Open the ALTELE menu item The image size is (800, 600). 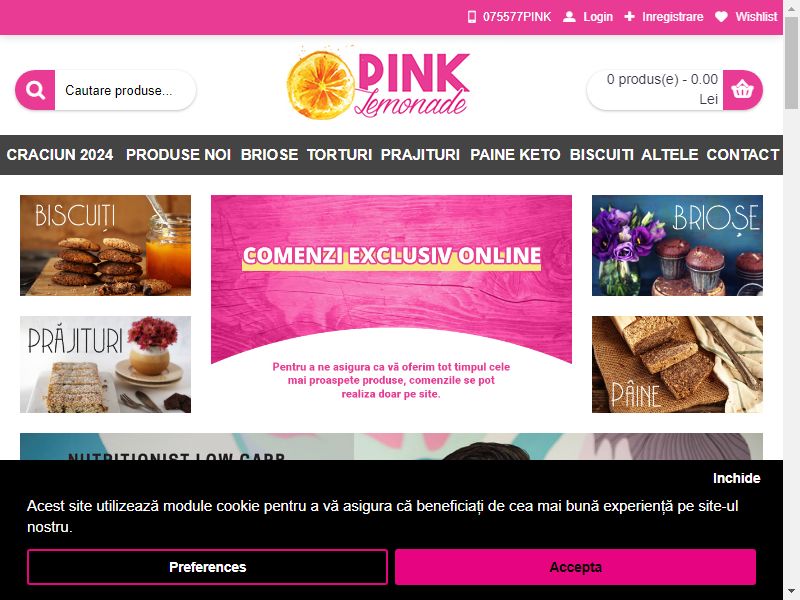coord(669,155)
